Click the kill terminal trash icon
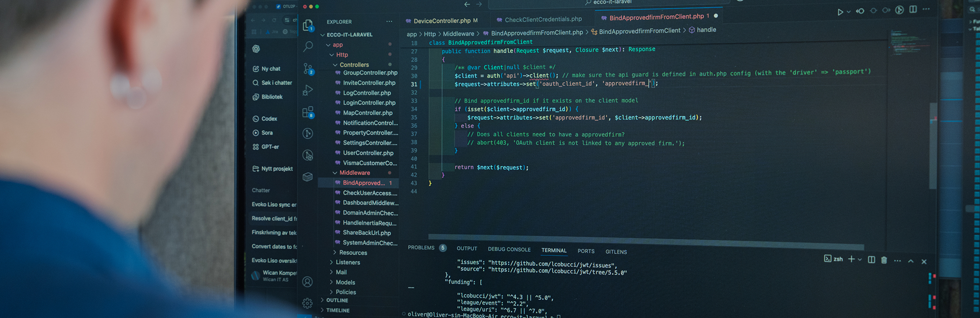980x318 pixels. pyautogui.click(x=884, y=260)
